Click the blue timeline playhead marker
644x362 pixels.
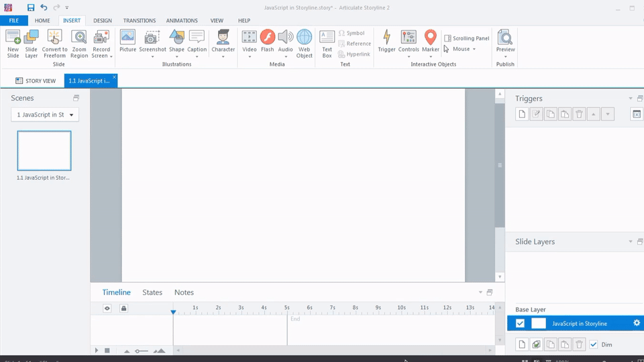tap(173, 312)
